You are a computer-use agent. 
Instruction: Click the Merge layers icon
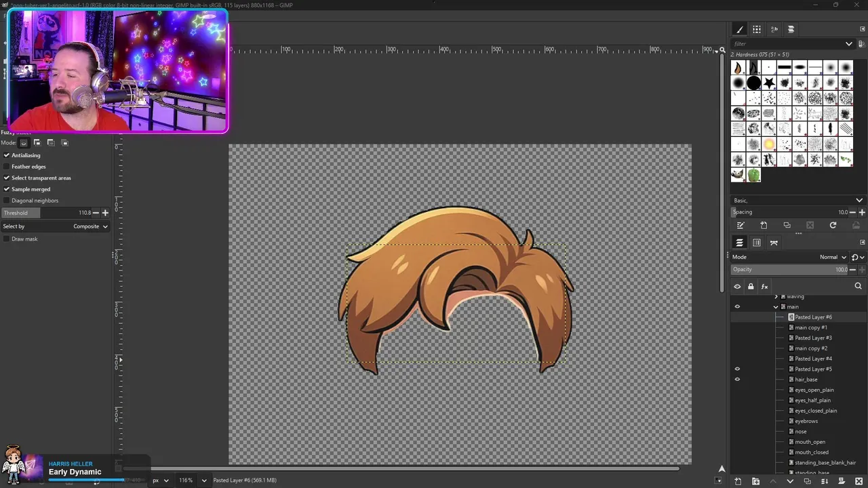pyautogui.click(x=825, y=481)
